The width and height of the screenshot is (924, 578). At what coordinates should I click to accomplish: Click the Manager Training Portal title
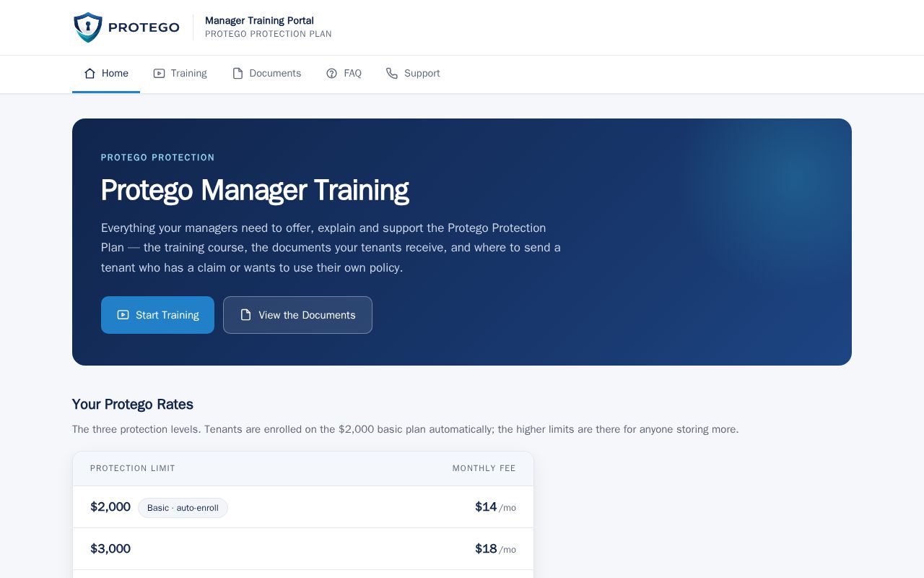(259, 20)
